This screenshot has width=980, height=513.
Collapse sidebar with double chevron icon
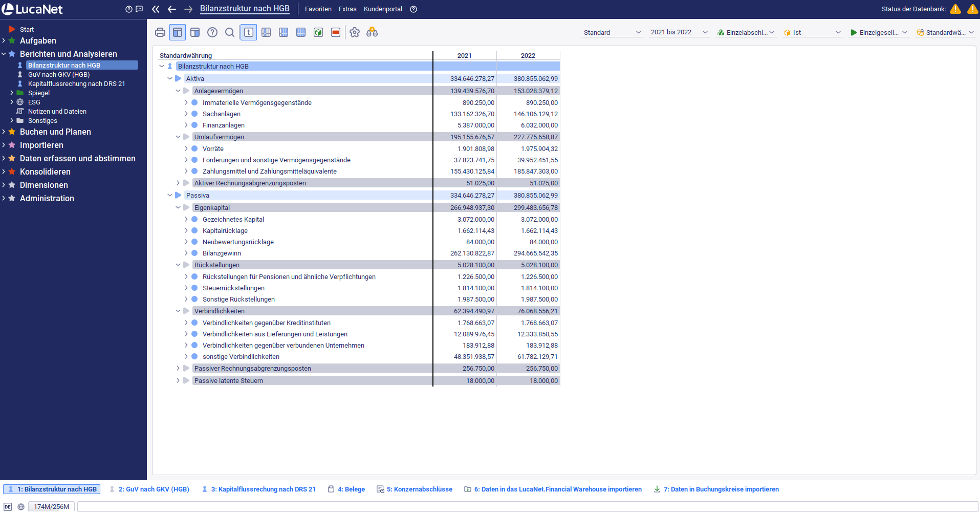pos(156,9)
